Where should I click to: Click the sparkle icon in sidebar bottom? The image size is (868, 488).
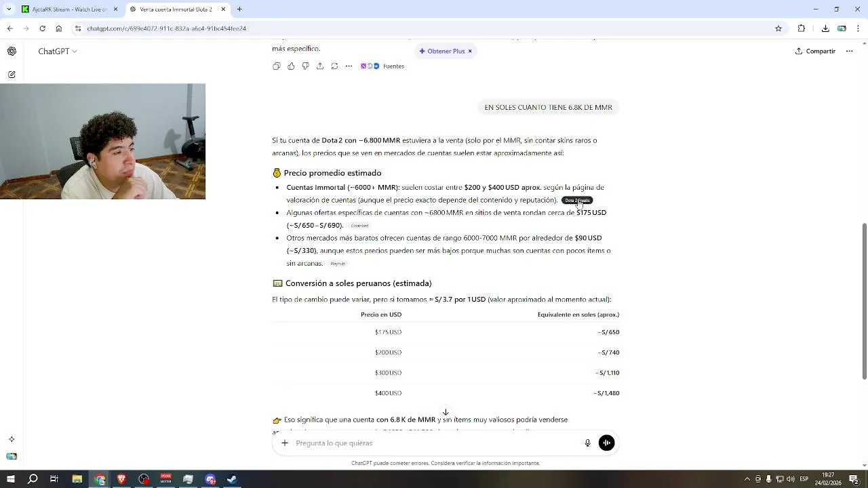12,439
